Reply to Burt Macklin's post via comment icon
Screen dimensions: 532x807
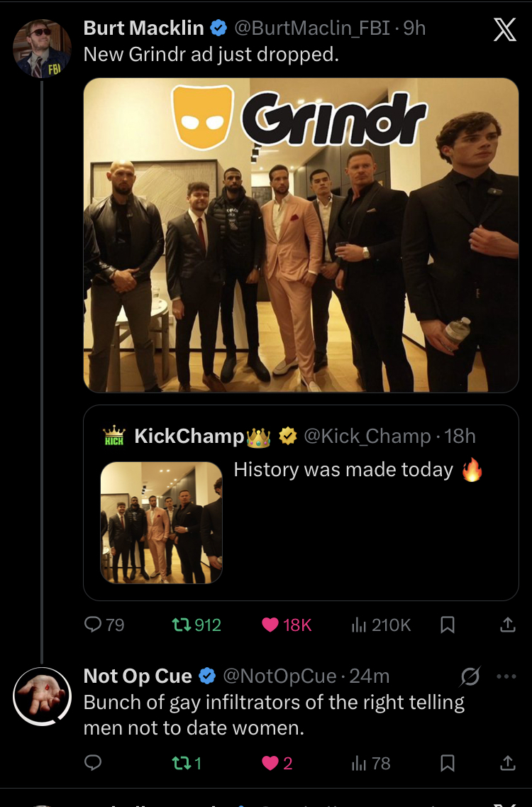pyautogui.click(x=94, y=625)
